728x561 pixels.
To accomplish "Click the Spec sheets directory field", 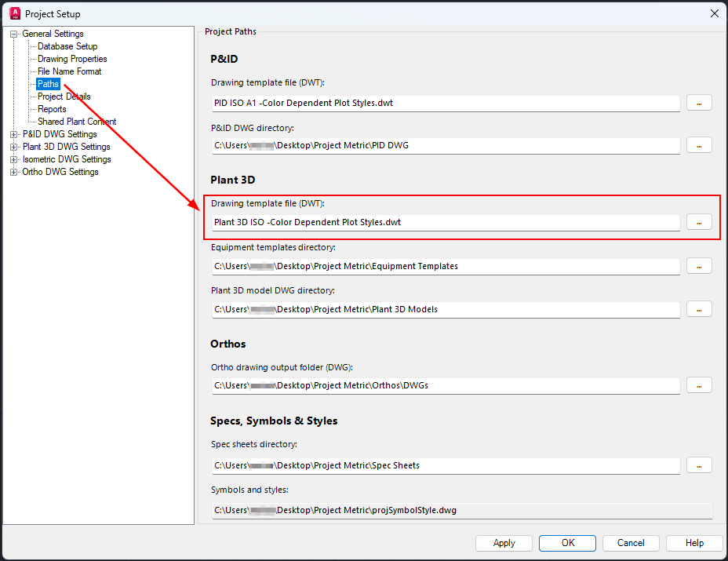I will (446, 465).
